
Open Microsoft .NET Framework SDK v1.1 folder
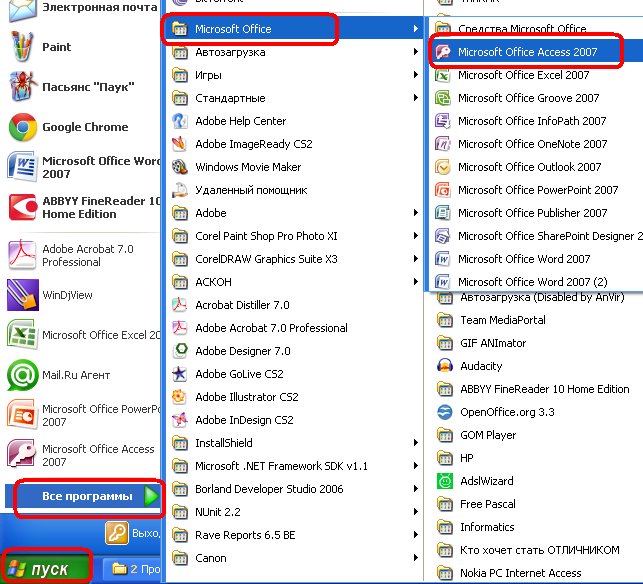294,466
